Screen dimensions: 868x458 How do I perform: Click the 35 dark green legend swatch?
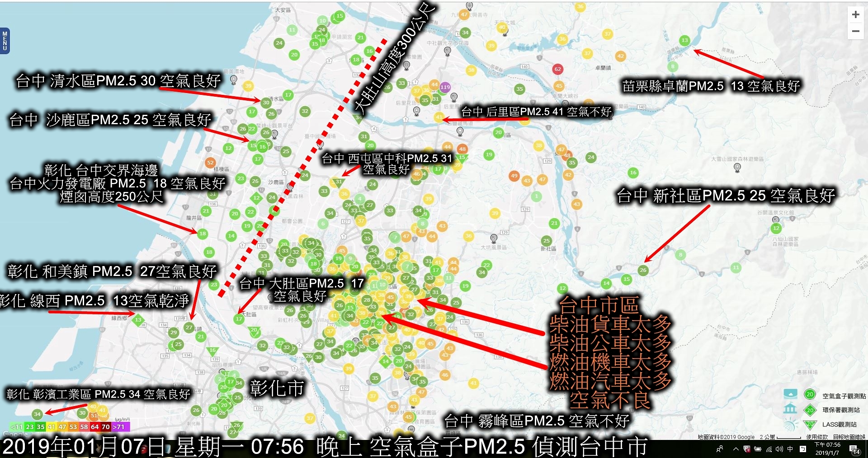(41, 426)
